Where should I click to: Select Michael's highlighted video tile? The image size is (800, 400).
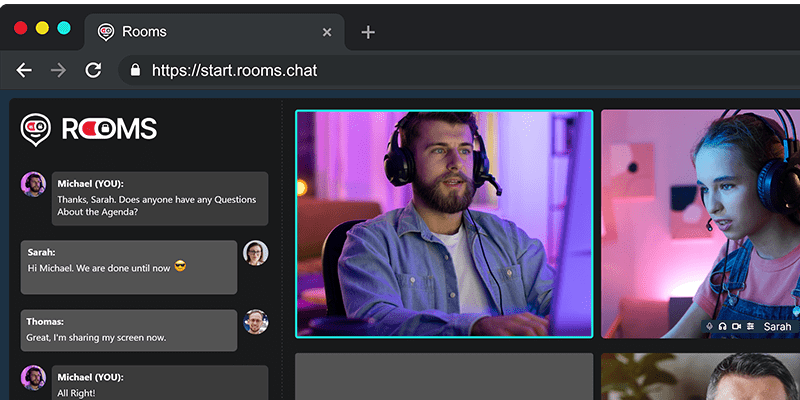pyautogui.click(x=444, y=223)
